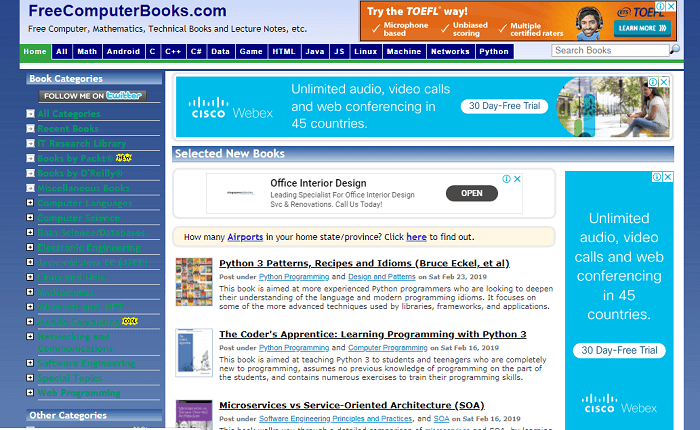
Task: Open the Math tab
Action: (87, 51)
